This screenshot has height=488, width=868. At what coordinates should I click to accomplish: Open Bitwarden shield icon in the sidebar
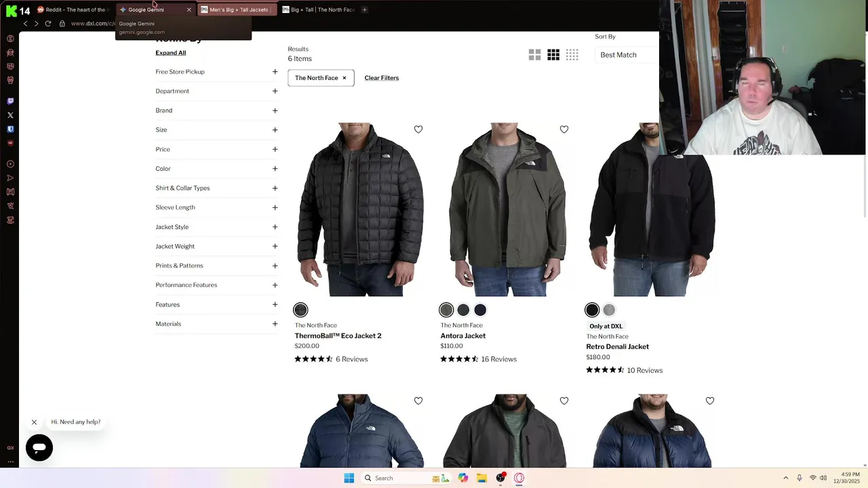pyautogui.click(x=10, y=129)
